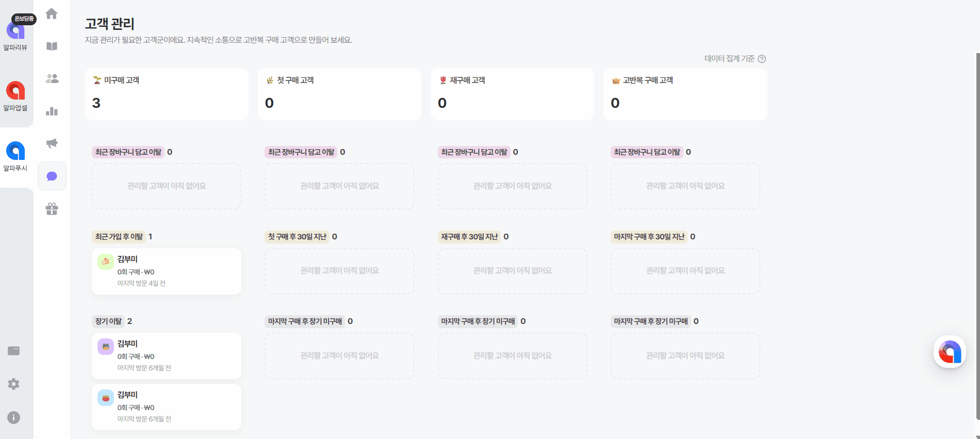This screenshot has height=439, width=980.
Task: Open the 미구매 고객 summary card
Action: (167, 94)
